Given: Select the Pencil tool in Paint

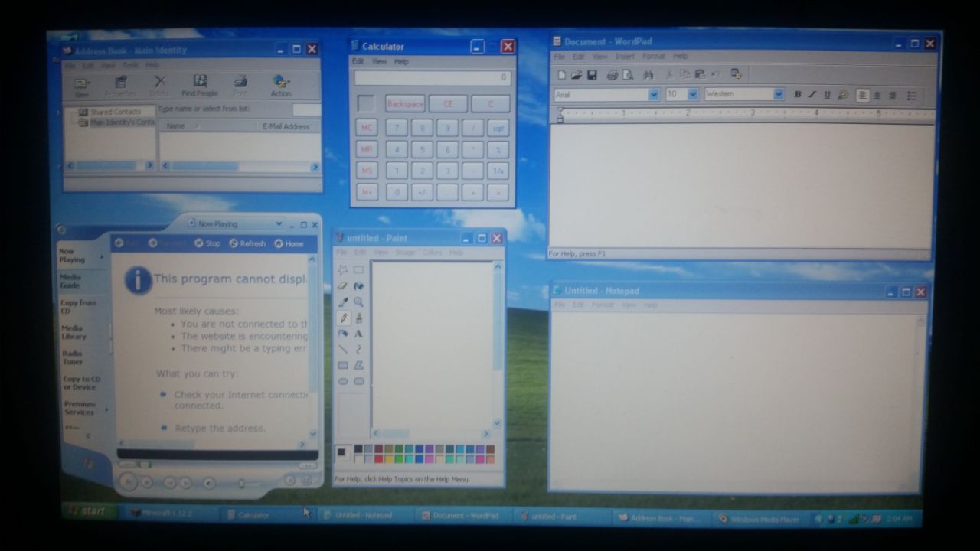Looking at the screenshot, I should tap(343, 318).
